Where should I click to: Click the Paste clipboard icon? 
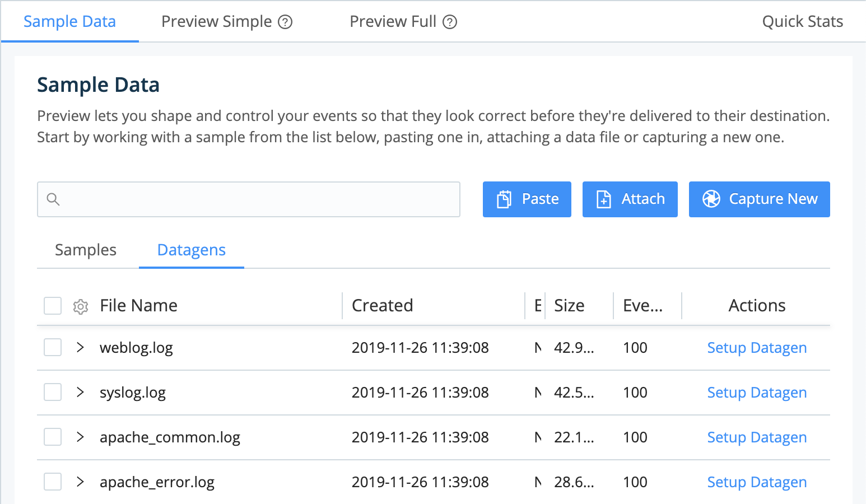pyautogui.click(x=505, y=199)
